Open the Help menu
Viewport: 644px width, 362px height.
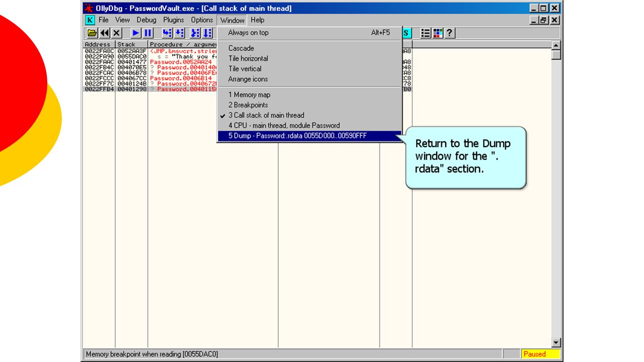tap(258, 20)
